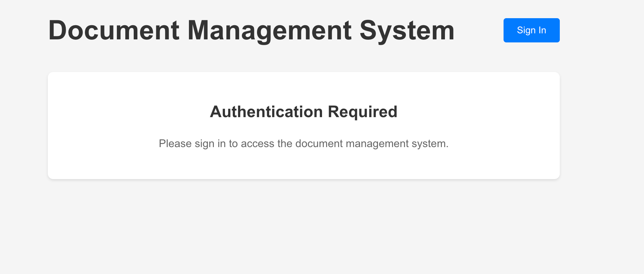Click the word 'In' on the blue button
Image resolution: width=644 pixels, height=274 pixels.
[x=542, y=30]
